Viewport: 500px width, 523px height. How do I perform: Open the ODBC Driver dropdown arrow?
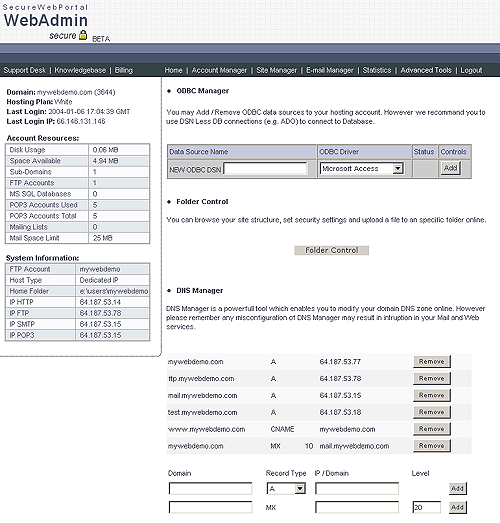[397, 169]
